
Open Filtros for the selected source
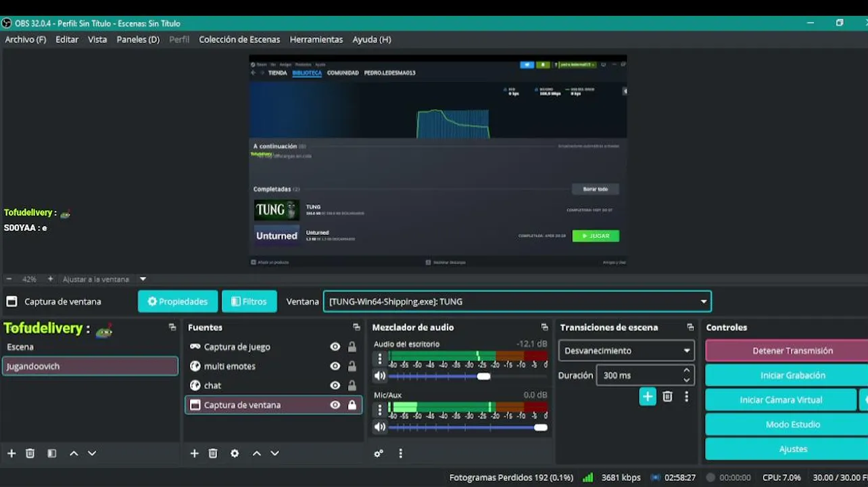coord(249,302)
